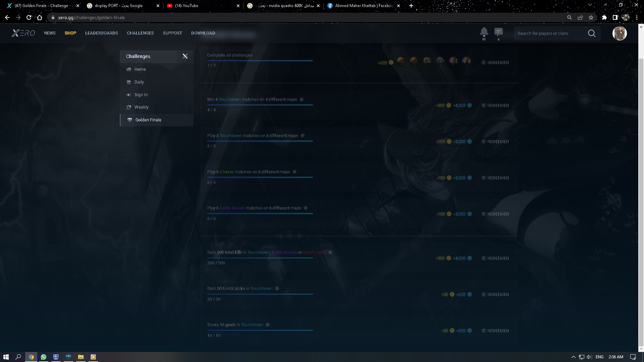Click the XERO logo
644x362 pixels.
(23, 33)
